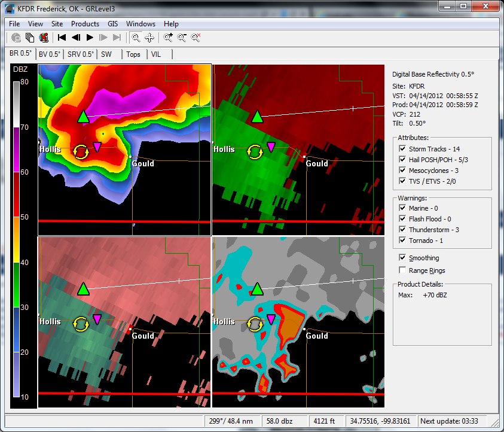Switch to the BV 0.5° tab
Image resolution: width=504 pixels, height=432 pixels.
(x=50, y=54)
